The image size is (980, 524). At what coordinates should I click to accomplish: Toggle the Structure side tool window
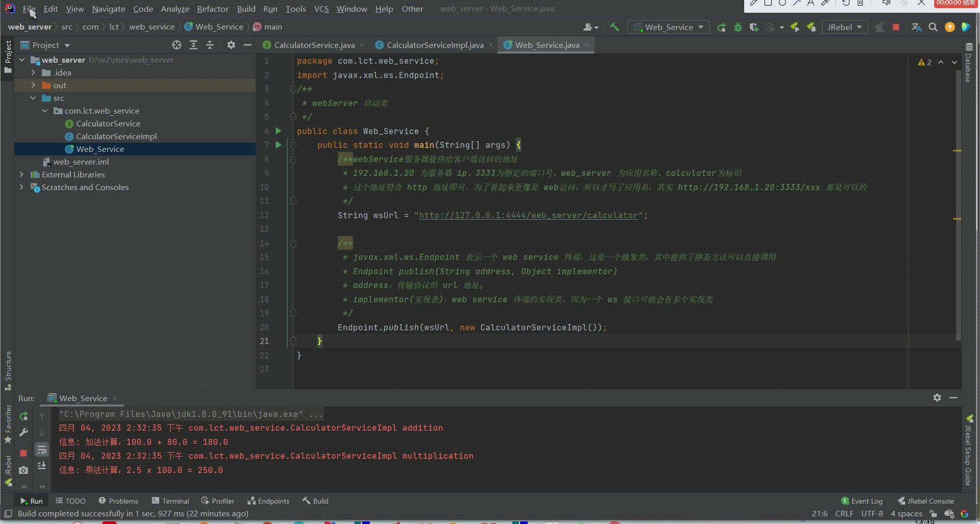pos(8,371)
